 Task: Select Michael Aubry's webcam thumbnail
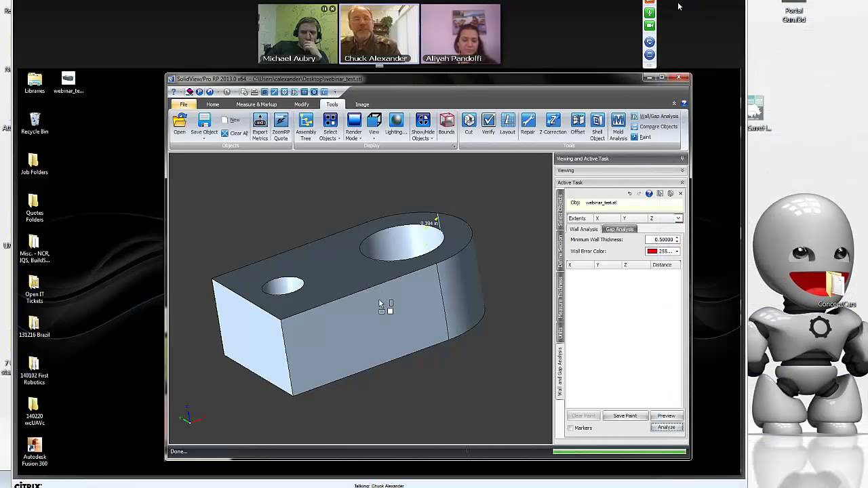pos(298,34)
